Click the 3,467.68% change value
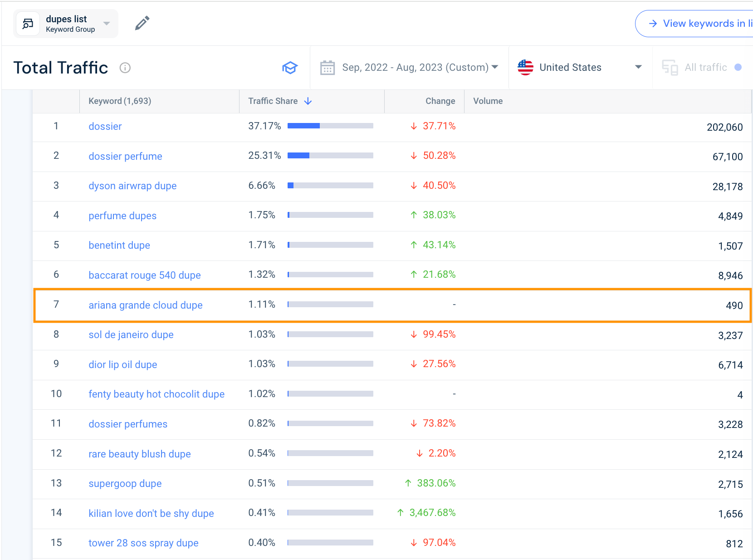Viewport: 753px width, 560px height. (x=432, y=513)
